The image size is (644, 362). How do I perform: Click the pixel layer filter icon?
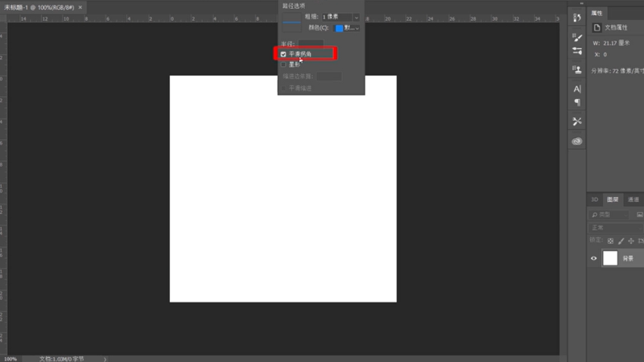[x=640, y=215]
